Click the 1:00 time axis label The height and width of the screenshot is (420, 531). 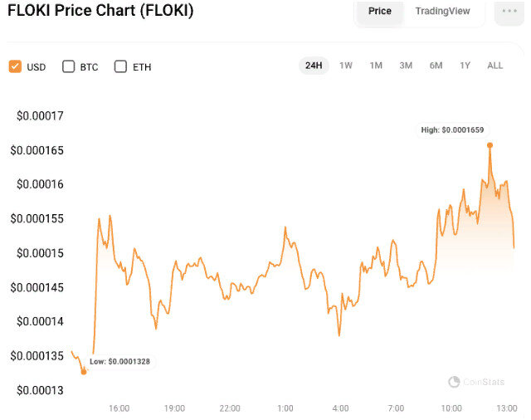tap(285, 408)
